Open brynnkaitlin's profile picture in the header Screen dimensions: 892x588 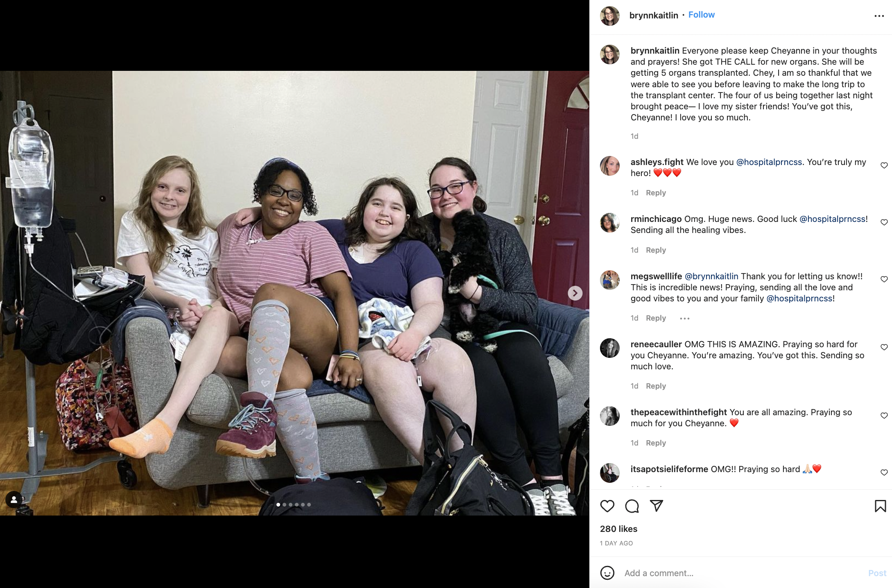point(610,16)
